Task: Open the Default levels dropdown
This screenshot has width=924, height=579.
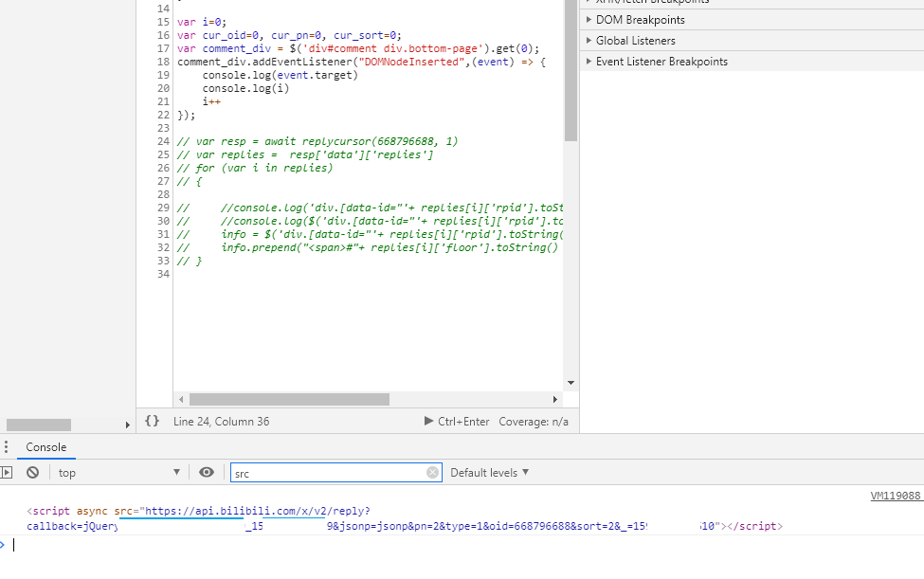Action: coord(490,472)
